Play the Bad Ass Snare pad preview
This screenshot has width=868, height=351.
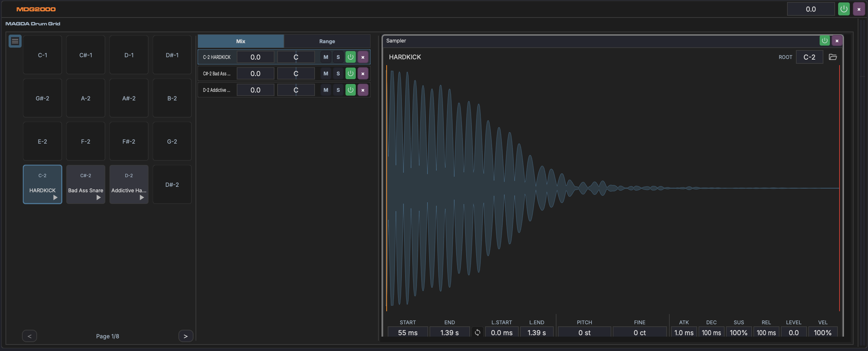click(98, 198)
